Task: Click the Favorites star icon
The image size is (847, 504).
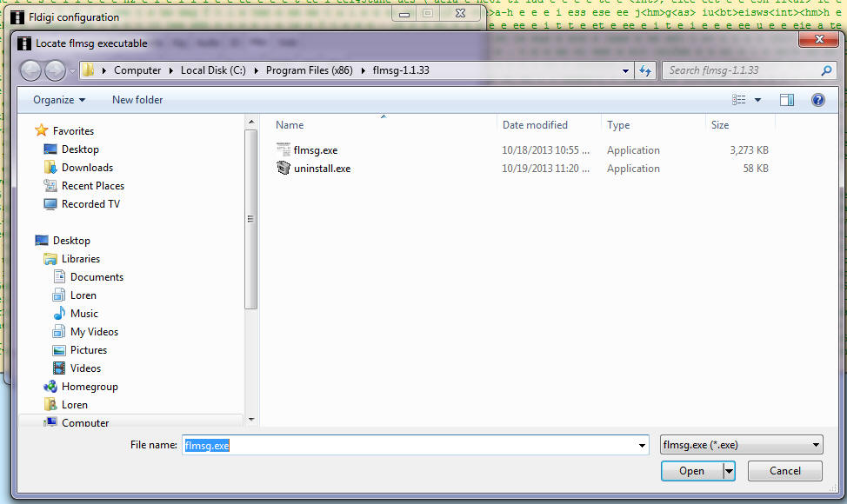Action: coord(41,130)
